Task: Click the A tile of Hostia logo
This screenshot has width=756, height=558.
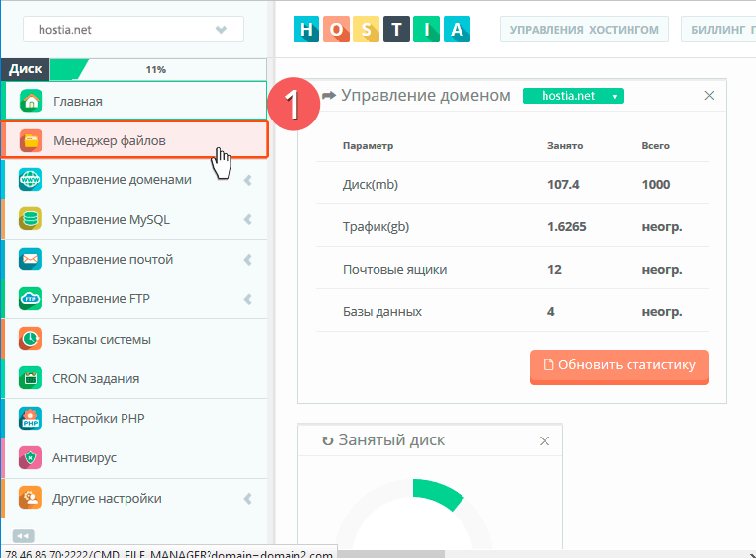Action: coord(457,30)
